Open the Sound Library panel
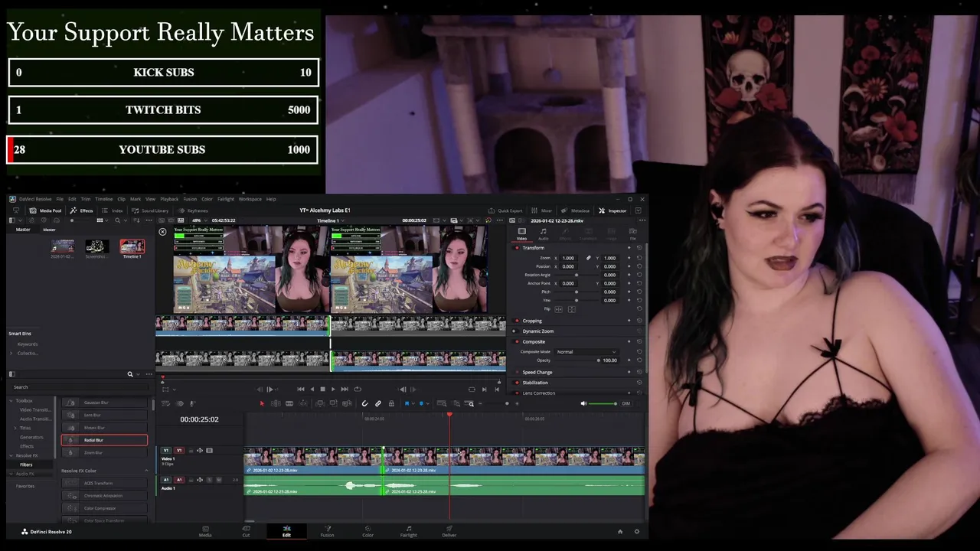The image size is (980, 551). click(x=150, y=210)
